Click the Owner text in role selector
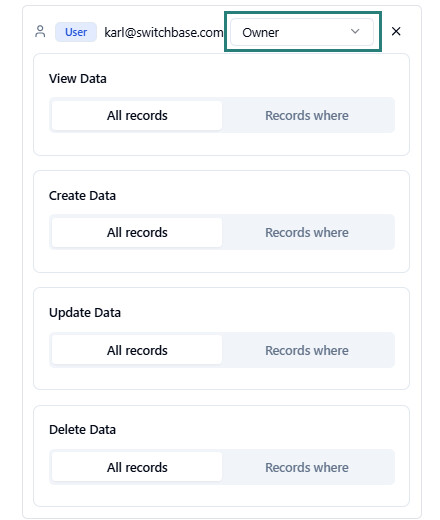The width and height of the screenshot is (440, 520). pyautogui.click(x=261, y=33)
